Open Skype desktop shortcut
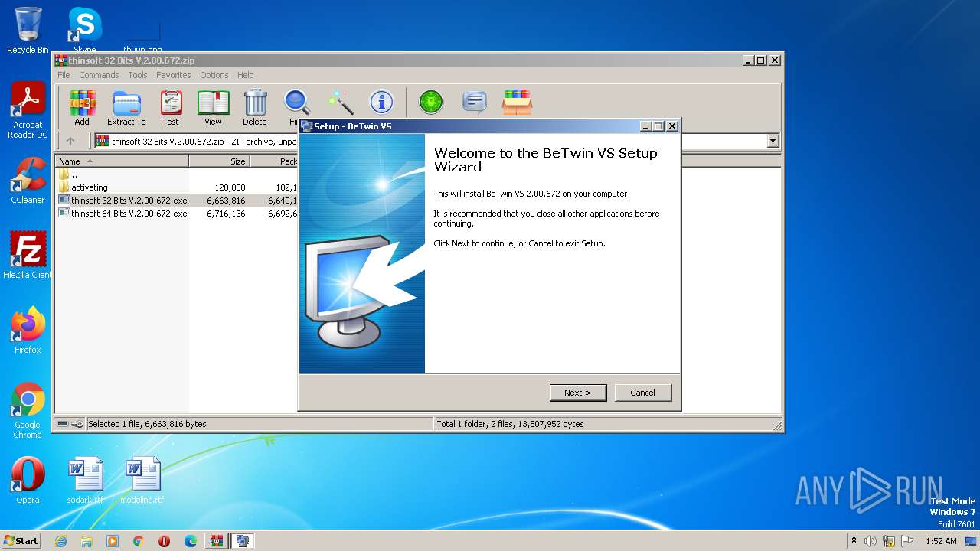 coord(84,31)
